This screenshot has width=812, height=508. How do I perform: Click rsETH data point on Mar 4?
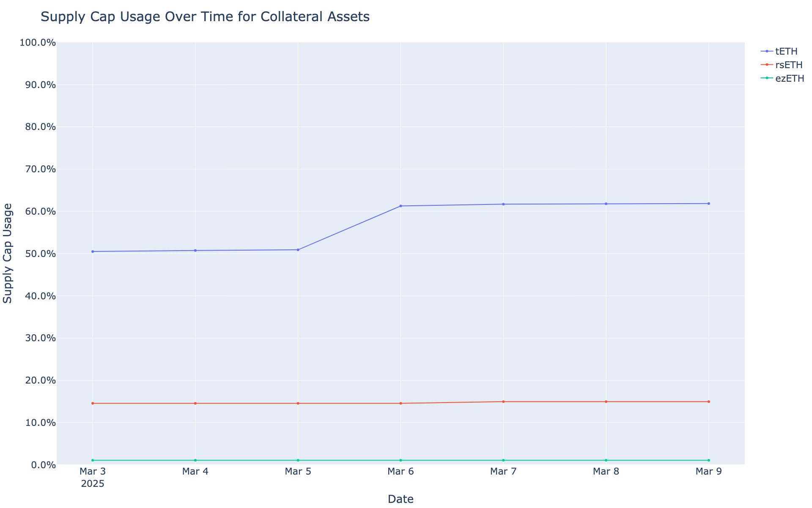pos(195,403)
